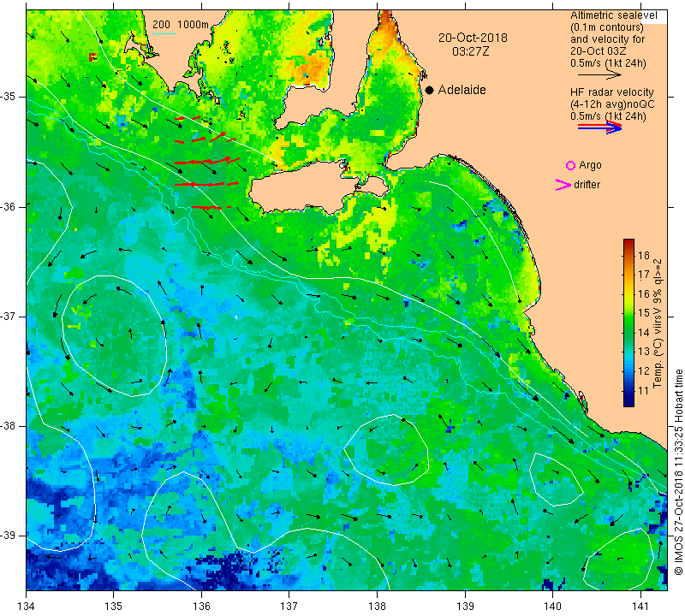Click the colorbar tick label 11
This screenshot has width=685, height=616.
644,391
